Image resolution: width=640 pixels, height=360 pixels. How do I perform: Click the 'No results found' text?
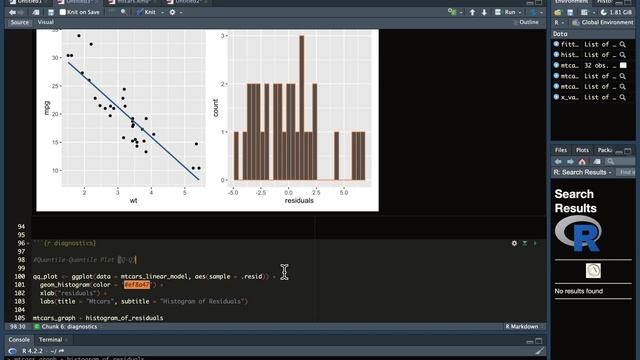click(x=578, y=291)
